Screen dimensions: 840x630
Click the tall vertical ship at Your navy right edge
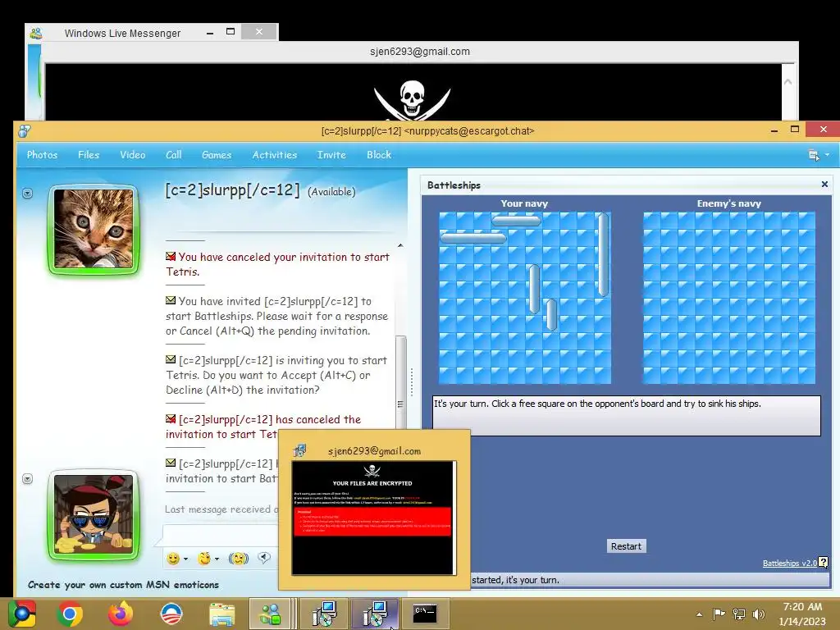pos(603,254)
